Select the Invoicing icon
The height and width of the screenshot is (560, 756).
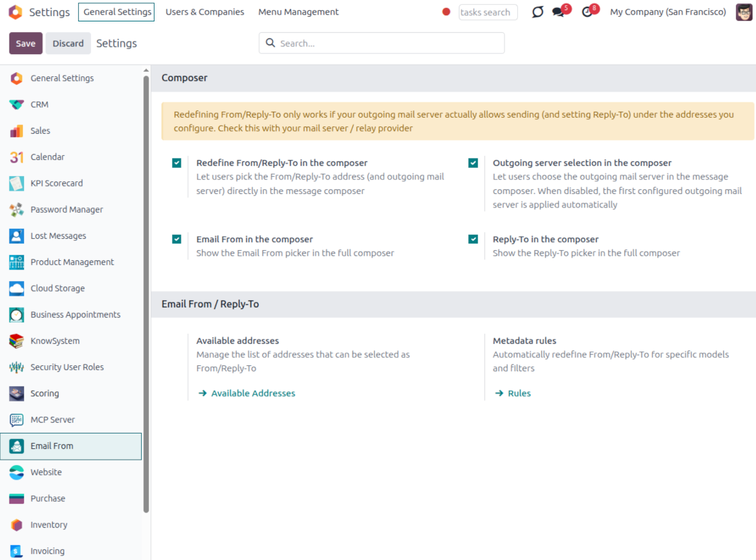17,551
